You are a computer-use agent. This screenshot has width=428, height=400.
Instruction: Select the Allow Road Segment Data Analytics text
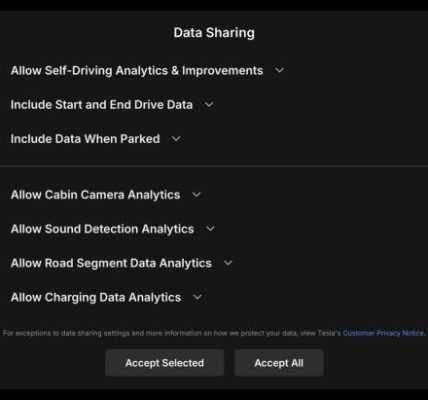111,263
